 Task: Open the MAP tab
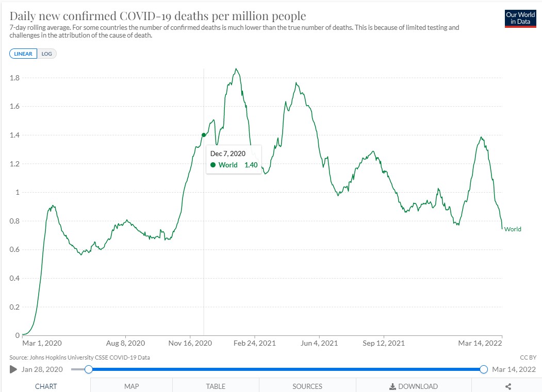click(132, 386)
